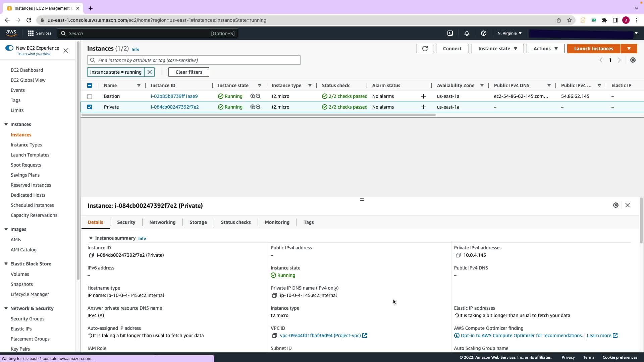The image size is (644, 362).
Task: Uncheck the Private instance checkbox
Action: (x=90, y=107)
